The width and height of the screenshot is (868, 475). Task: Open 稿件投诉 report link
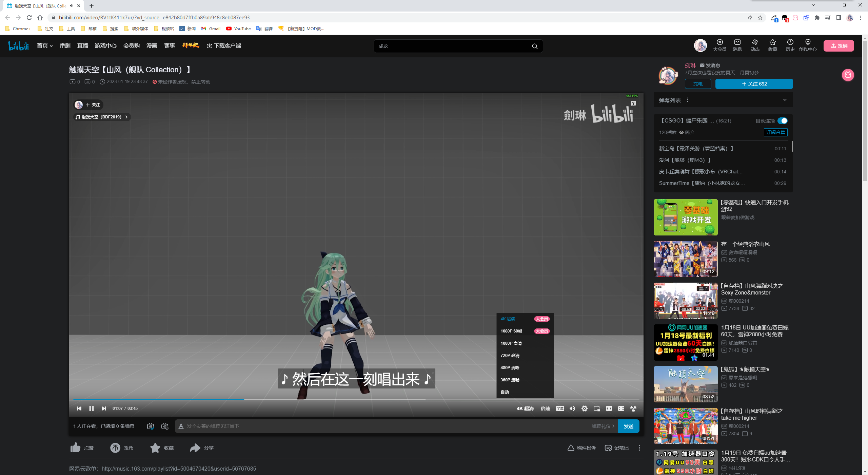582,448
